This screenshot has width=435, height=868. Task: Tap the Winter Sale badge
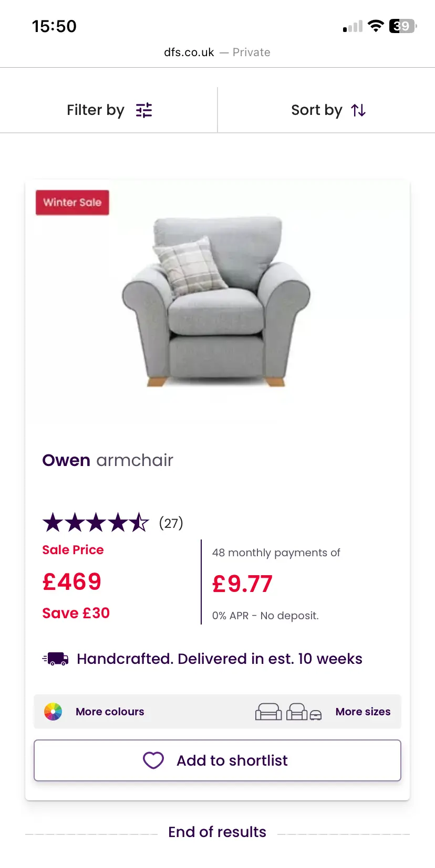[72, 203]
